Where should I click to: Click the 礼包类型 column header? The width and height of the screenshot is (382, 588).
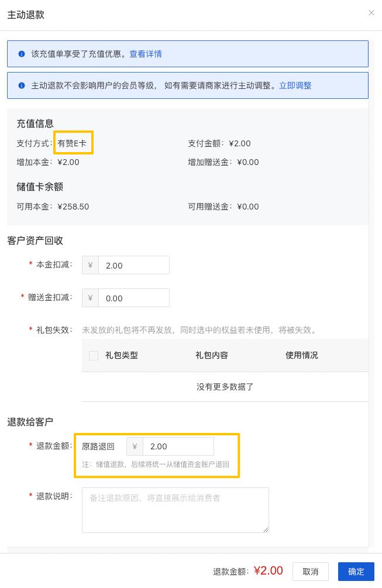tap(122, 355)
